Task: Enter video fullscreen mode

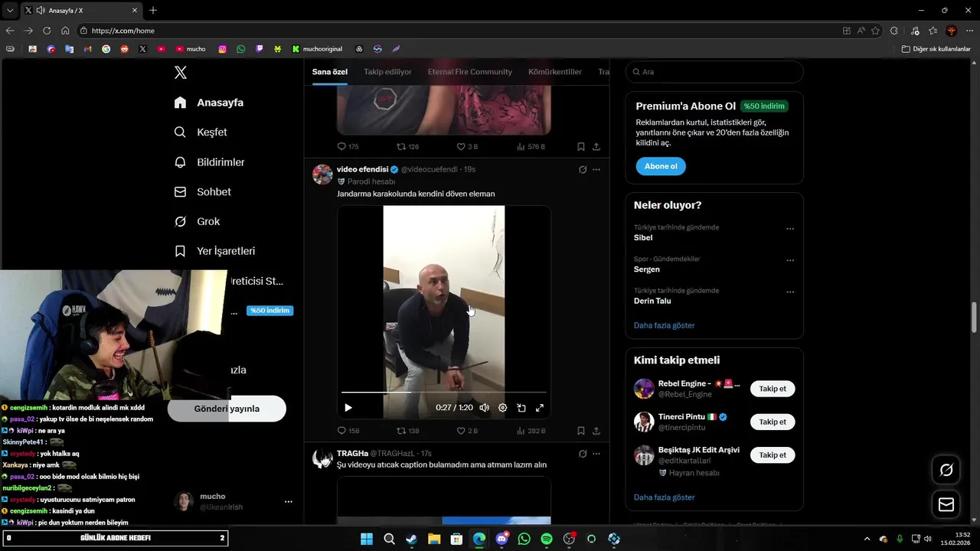Action: pos(540,408)
